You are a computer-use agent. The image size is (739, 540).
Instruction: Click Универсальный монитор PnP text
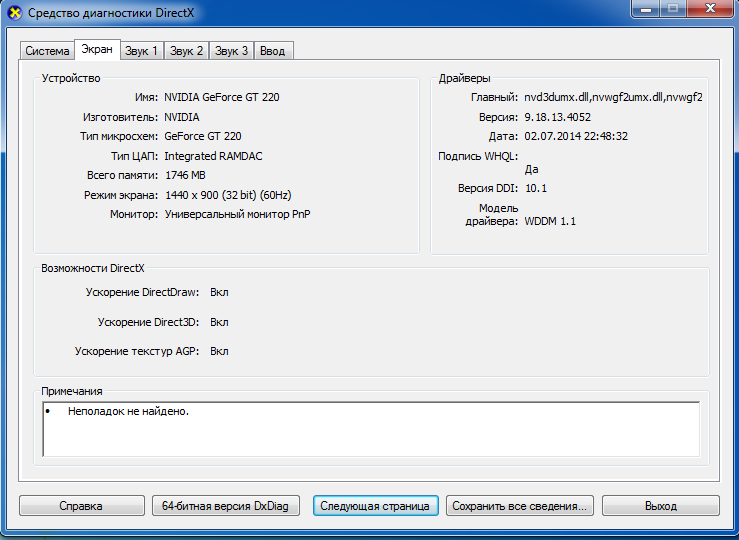pyautogui.click(x=237, y=214)
